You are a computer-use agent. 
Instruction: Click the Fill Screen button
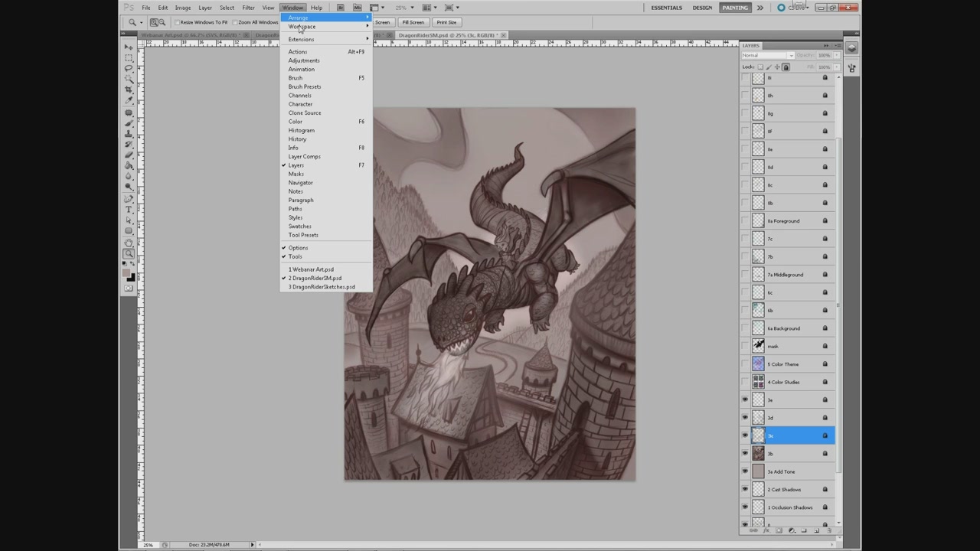(413, 22)
